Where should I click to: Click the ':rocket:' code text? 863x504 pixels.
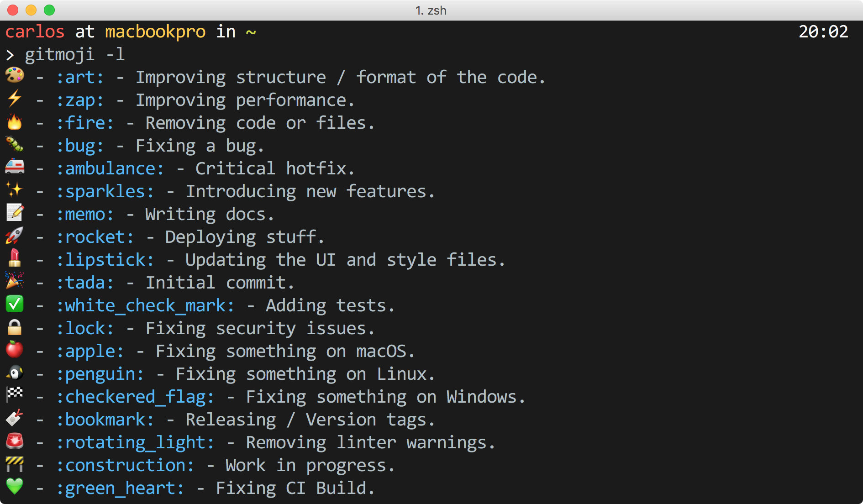pyautogui.click(x=95, y=237)
